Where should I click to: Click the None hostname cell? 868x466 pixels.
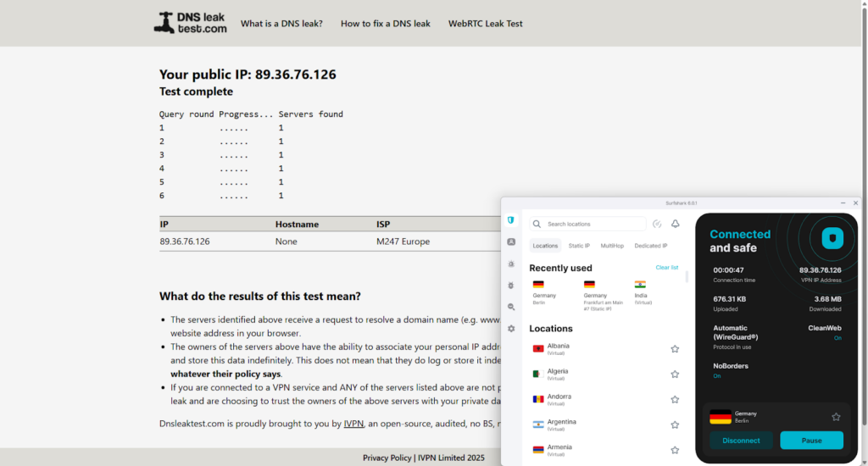[287, 241]
